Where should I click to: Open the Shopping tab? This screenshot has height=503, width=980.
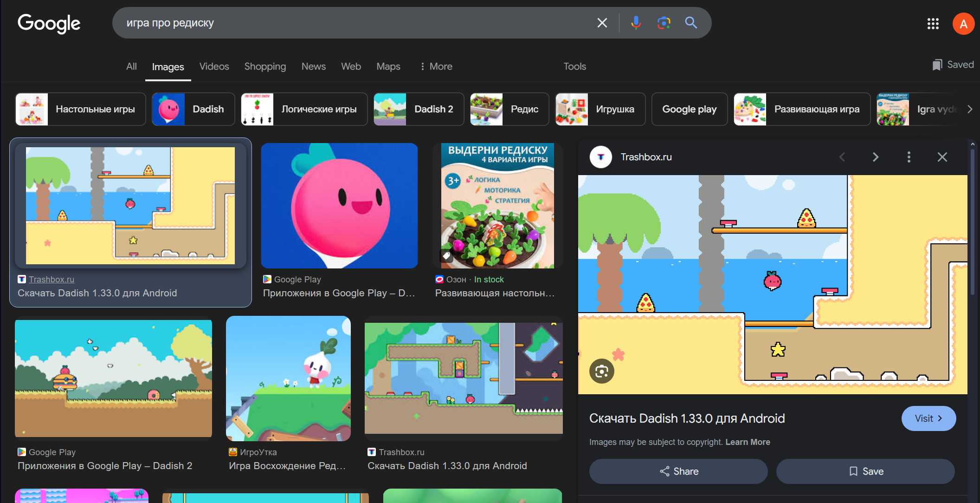coord(265,66)
